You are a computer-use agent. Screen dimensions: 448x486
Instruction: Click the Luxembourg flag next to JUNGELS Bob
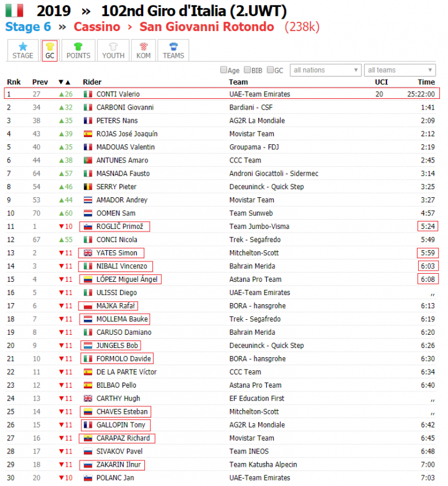88,345
